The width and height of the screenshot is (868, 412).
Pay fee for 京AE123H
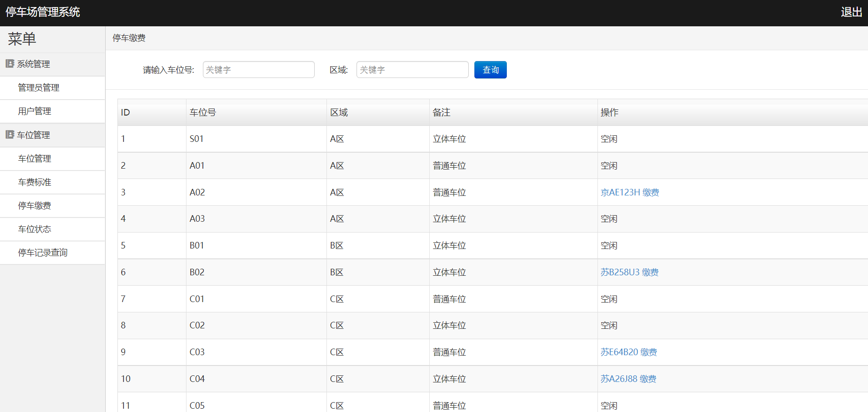629,193
